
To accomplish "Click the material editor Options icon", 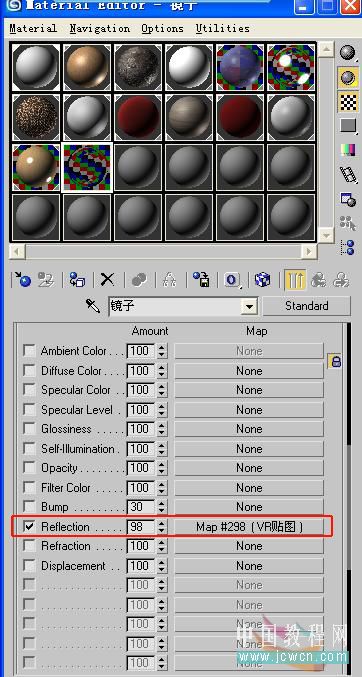I will pyautogui.click(x=347, y=199).
